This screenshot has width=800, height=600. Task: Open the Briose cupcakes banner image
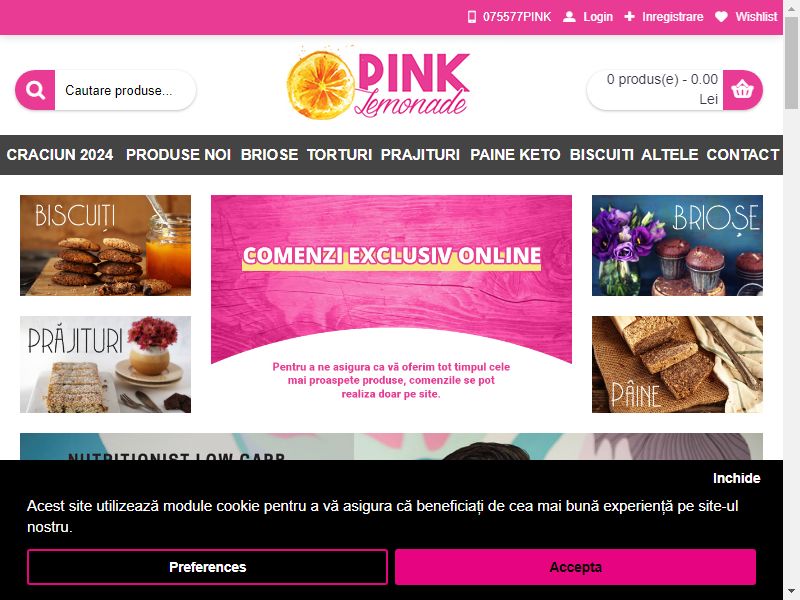coord(677,245)
